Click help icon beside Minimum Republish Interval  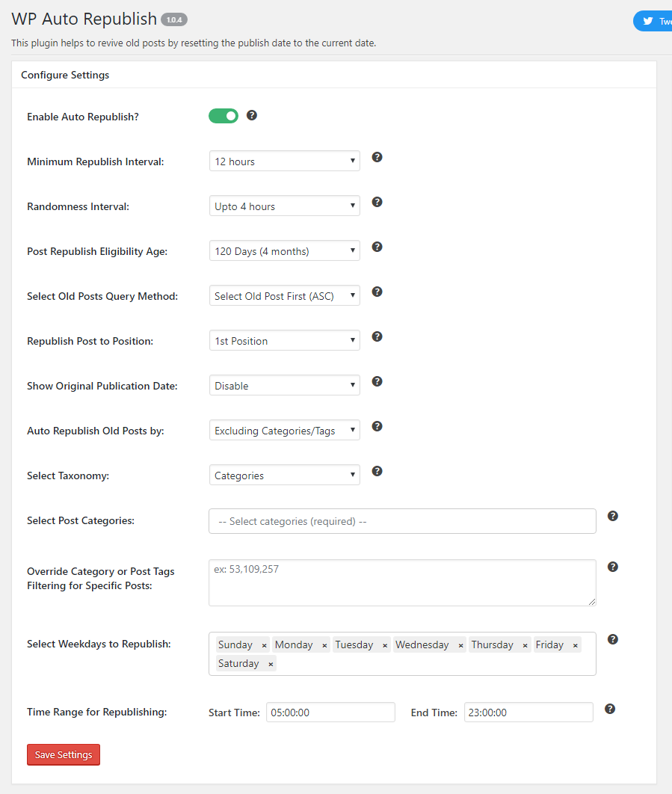pyautogui.click(x=377, y=157)
